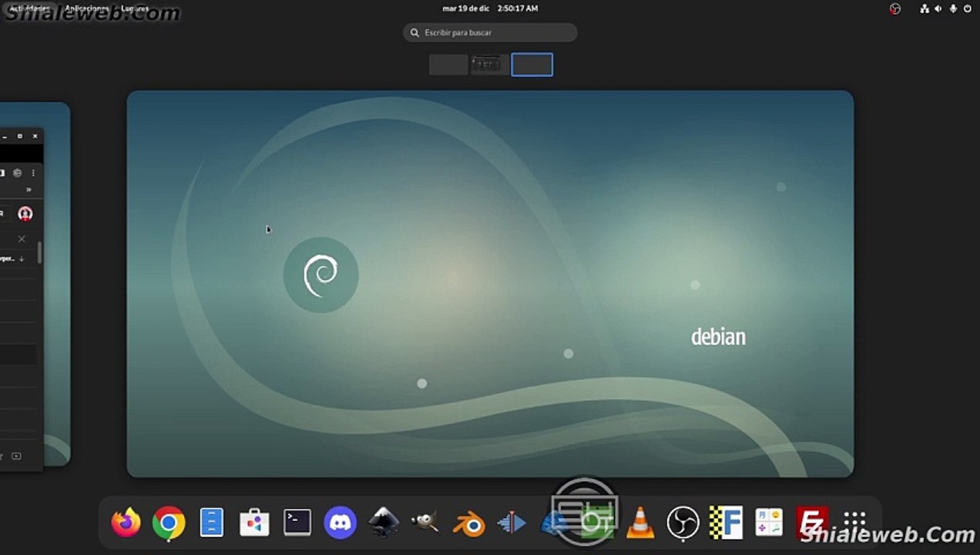980x555 pixels.
Task: Click the profile avatar in left window
Action: click(25, 214)
